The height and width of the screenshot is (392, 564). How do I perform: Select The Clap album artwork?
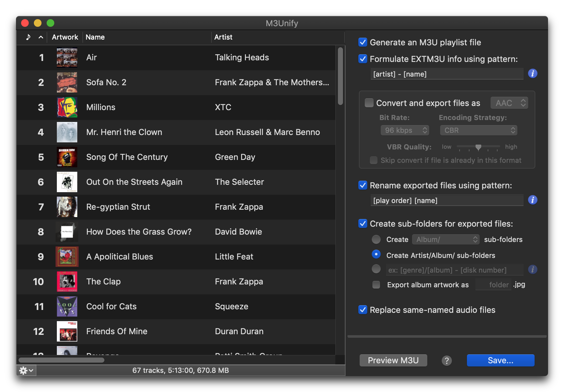[x=67, y=282]
